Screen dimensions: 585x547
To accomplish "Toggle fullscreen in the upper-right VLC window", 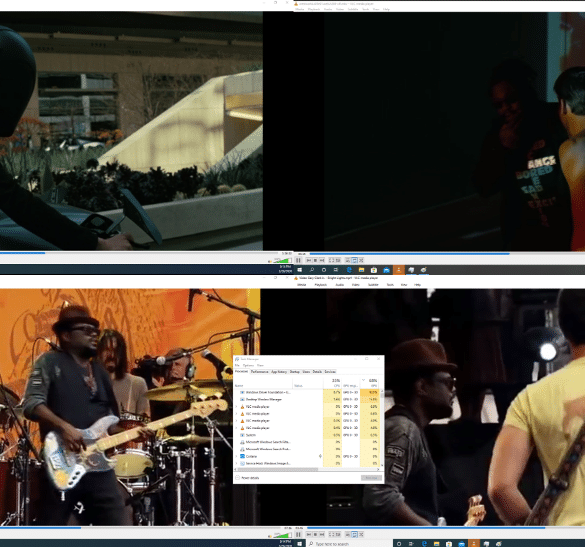I will (x=331, y=260).
